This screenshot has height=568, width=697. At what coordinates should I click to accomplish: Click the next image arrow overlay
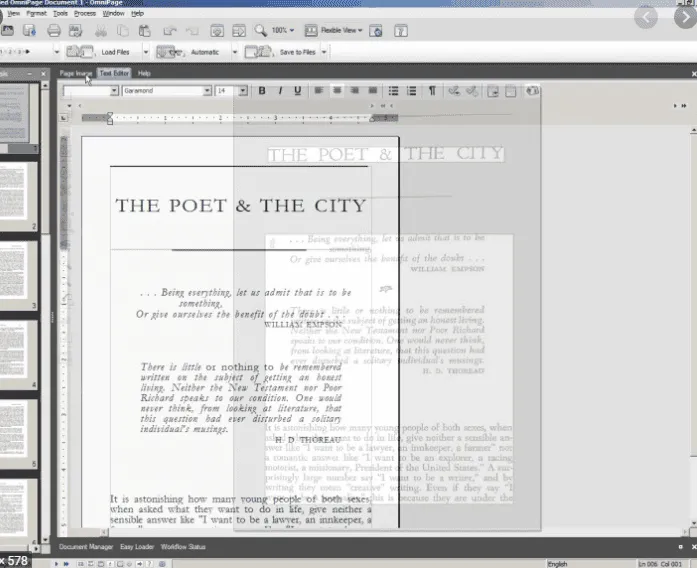(685, 17)
